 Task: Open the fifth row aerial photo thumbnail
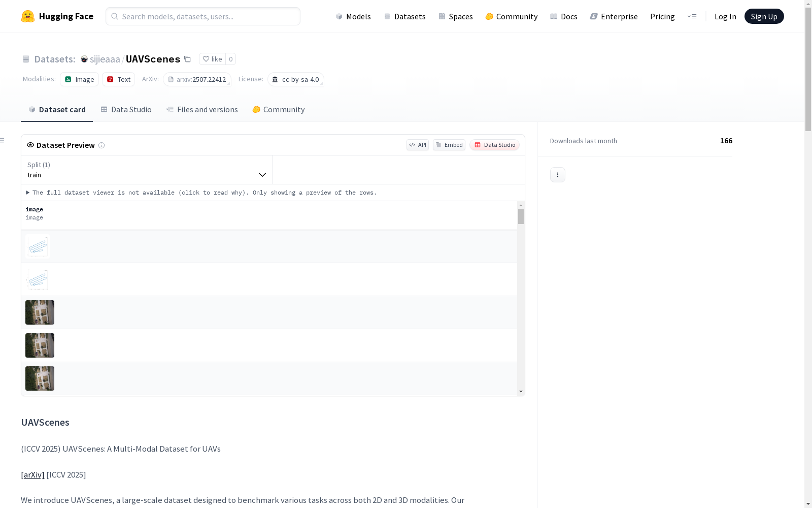pyautogui.click(x=40, y=378)
